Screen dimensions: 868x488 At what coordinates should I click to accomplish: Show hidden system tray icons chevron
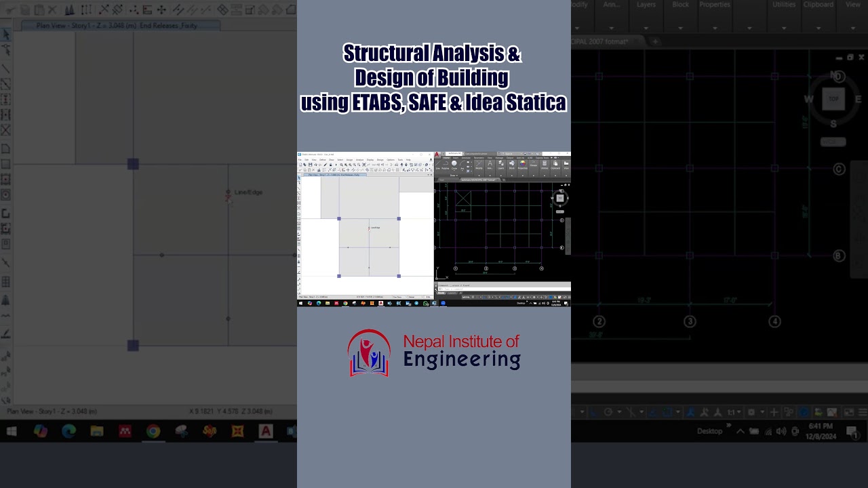[741, 431]
